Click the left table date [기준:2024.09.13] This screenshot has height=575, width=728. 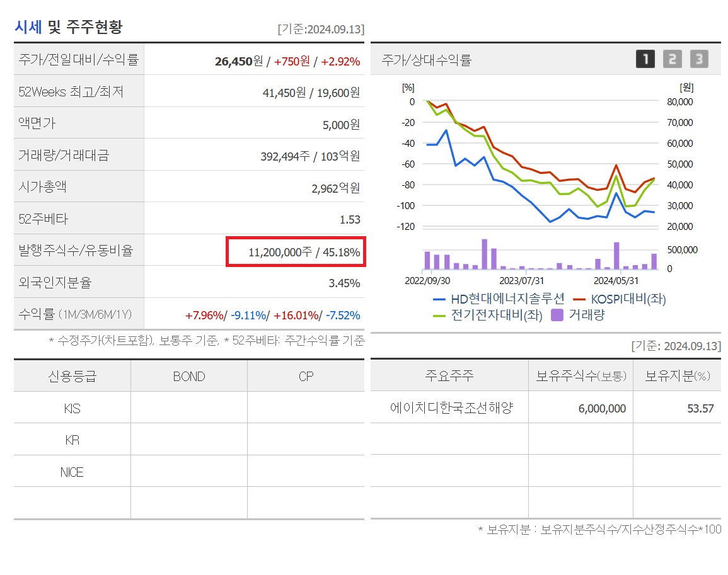coord(321,29)
